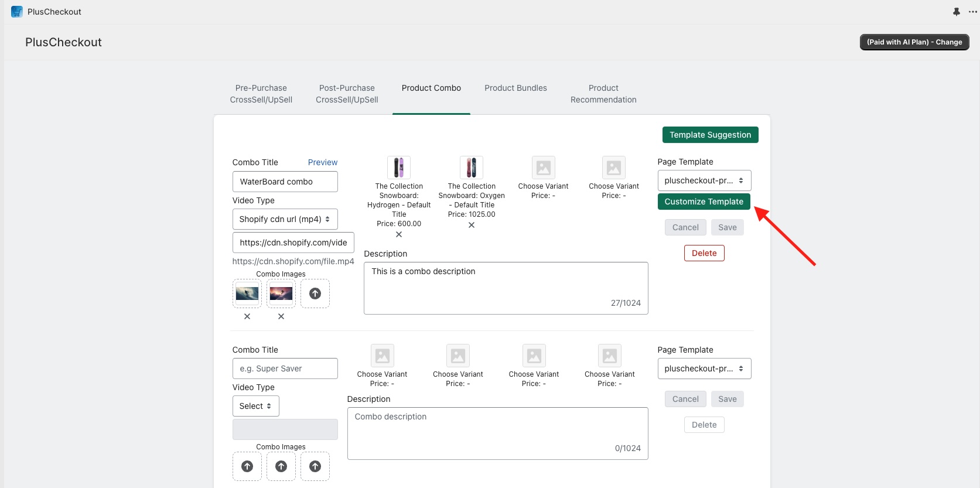This screenshot has width=980, height=488.
Task: Click the Template Suggestion button
Action: coord(710,135)
